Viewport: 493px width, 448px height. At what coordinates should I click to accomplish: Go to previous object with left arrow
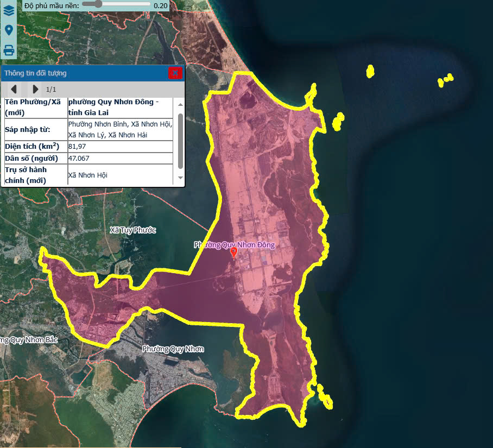(x=14, y=89)
